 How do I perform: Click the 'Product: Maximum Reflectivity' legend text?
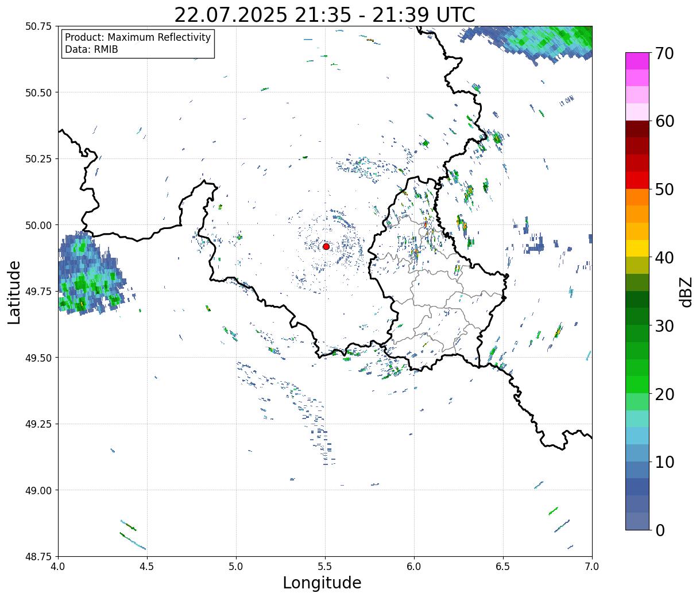(138, 37)
